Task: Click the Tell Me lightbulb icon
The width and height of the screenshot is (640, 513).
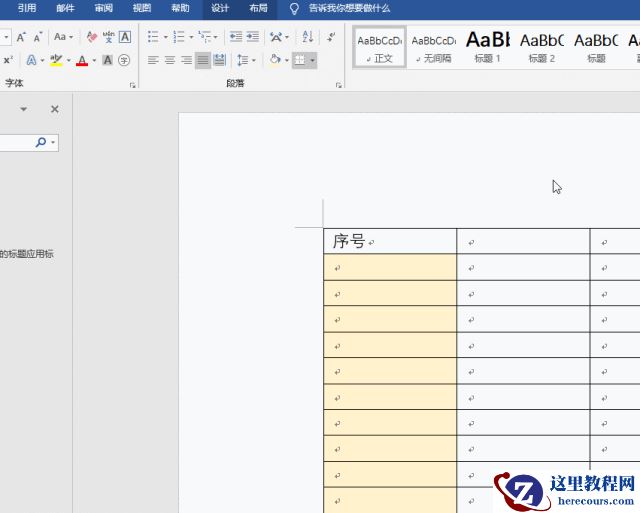Action: tap(294, 9)
